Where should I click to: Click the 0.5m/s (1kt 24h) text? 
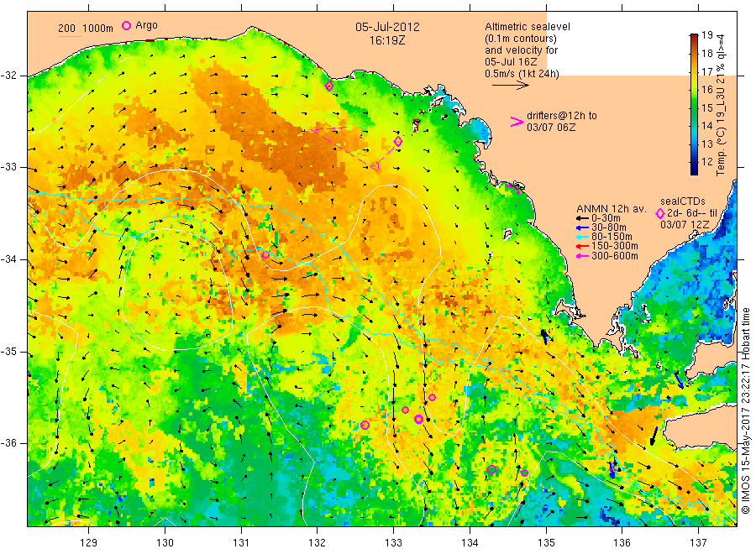click(x=522, y=74)
